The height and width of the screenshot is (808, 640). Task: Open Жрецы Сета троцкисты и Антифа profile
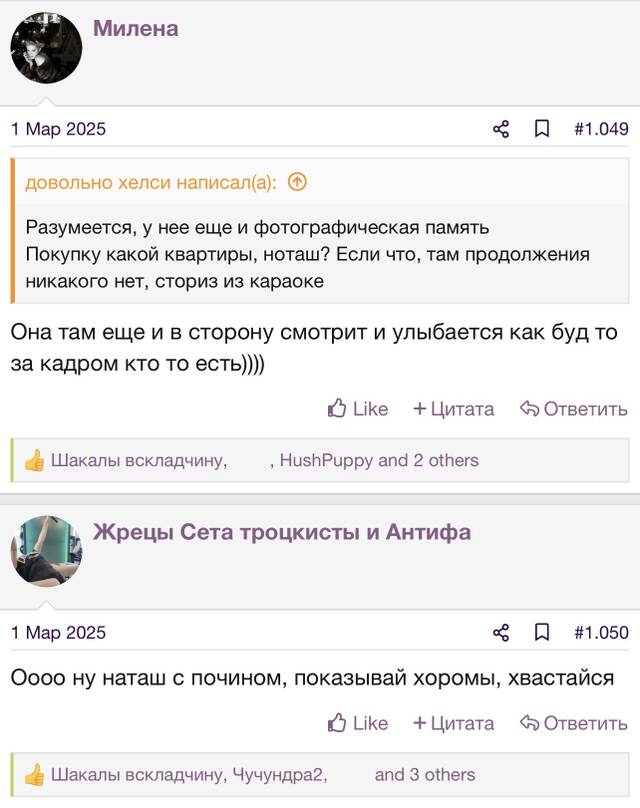(282, 532)
